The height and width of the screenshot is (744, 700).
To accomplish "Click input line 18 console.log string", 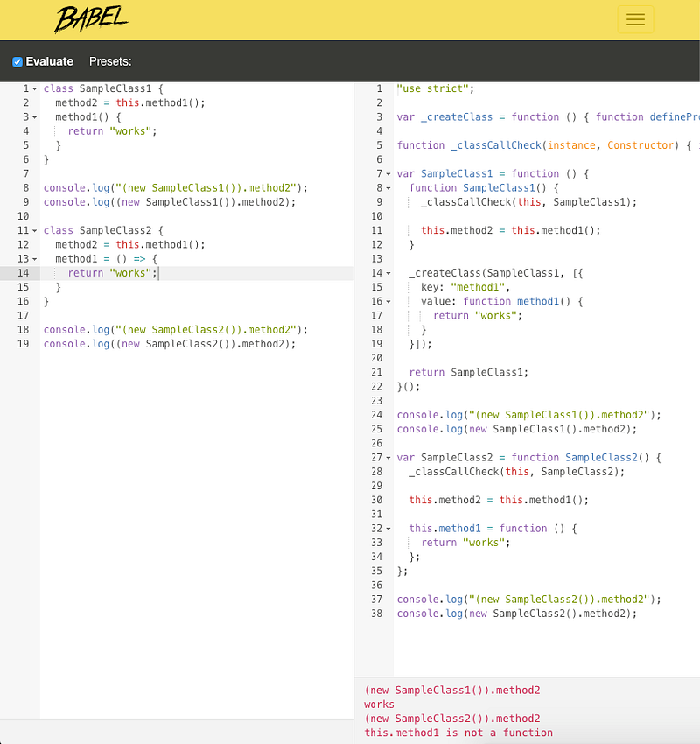I will coord(176,330).
